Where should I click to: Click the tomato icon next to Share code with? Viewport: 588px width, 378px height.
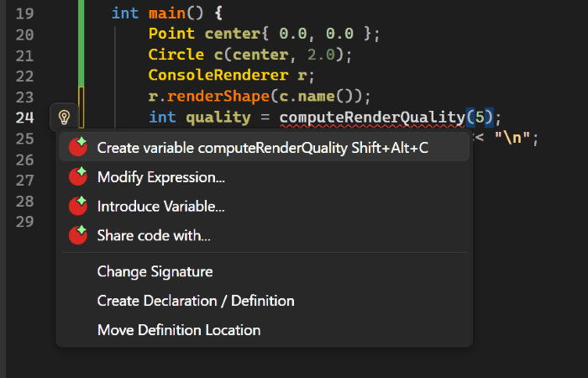pyautogui.click(x=78, y=235)
